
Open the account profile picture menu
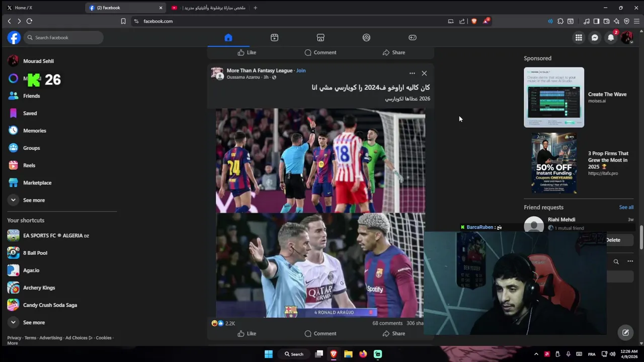[x=627, y=38]
